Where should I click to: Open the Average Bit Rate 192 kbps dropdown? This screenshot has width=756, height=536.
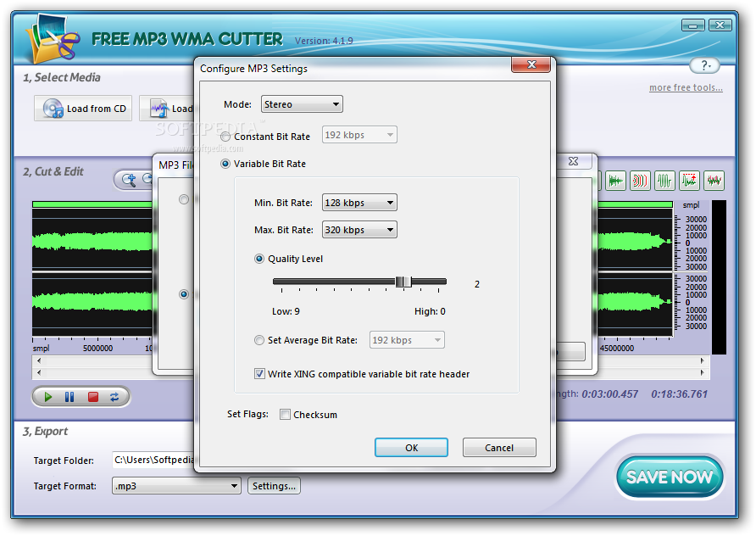[407, 340]
